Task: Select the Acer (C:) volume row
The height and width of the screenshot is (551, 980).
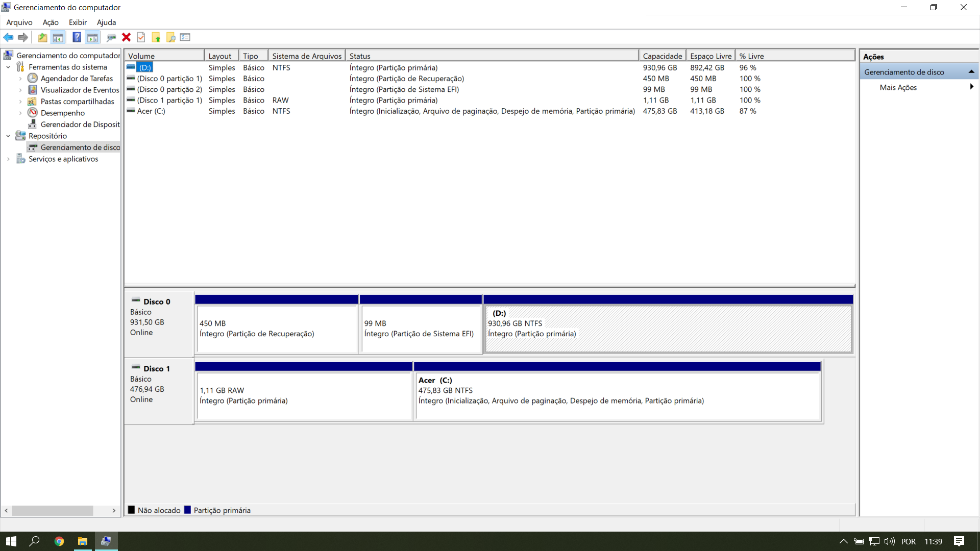Action: coord(489,111)
